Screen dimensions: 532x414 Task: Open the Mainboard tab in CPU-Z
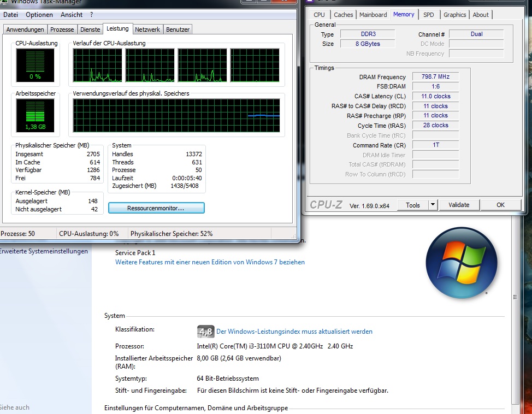pyautogui.click(x=373, y=15)
